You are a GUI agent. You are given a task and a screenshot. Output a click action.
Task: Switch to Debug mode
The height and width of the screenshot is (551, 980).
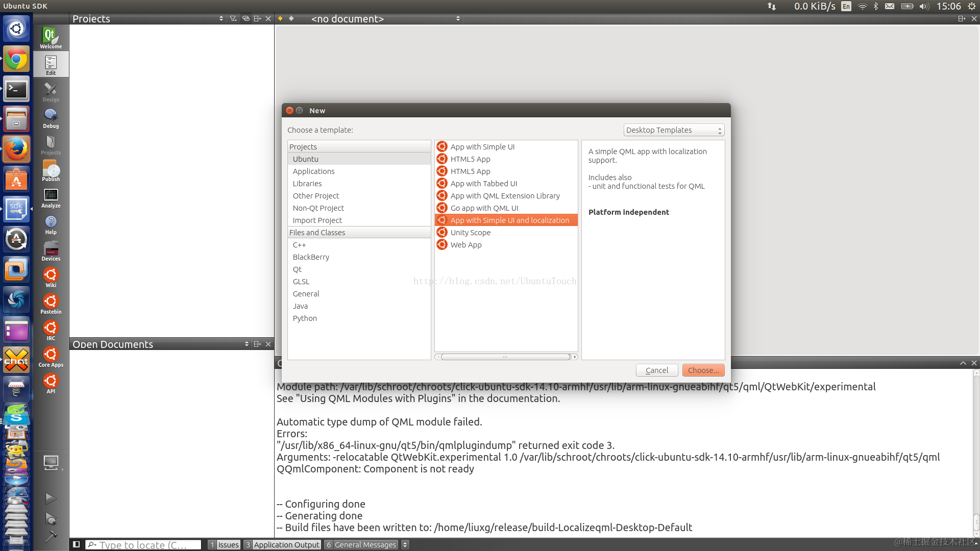tap(51, 118)
